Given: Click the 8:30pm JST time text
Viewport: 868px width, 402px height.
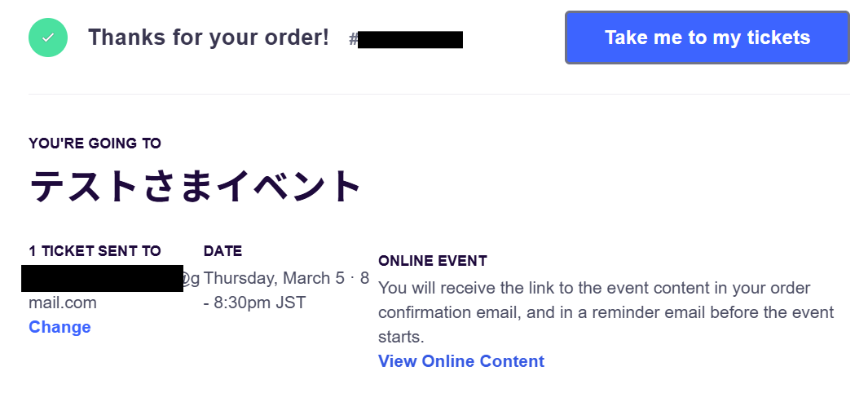Looking at the screenshot, I should 261,303.
